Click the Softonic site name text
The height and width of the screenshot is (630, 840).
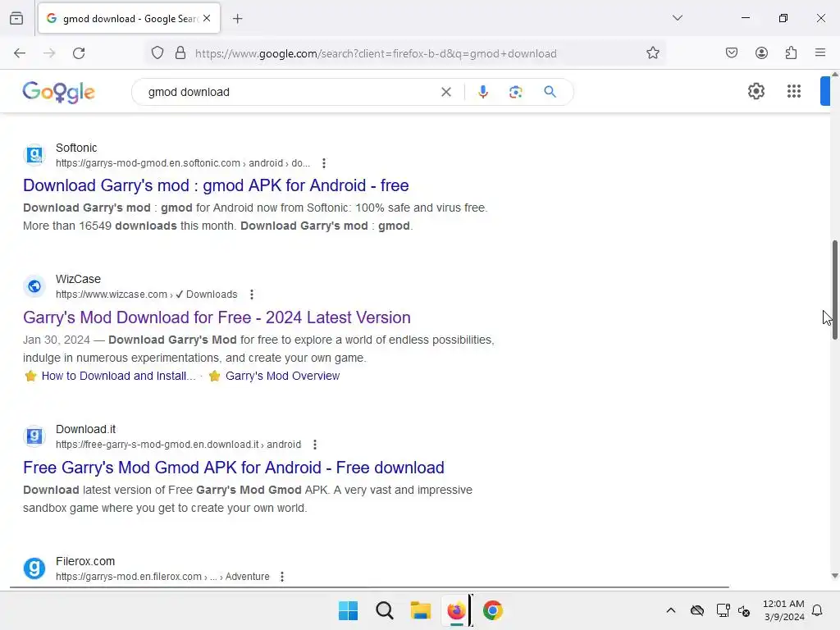[x=76, y=148]
